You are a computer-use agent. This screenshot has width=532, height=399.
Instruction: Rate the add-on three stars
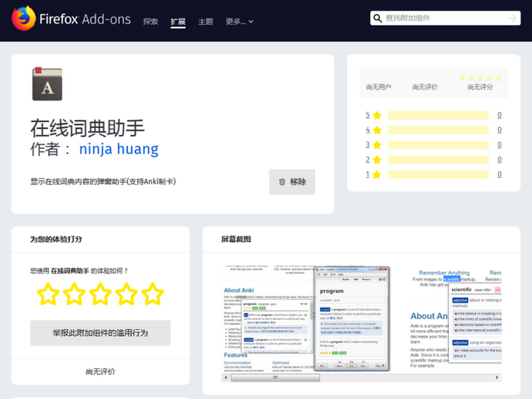[x=101, y=293]
